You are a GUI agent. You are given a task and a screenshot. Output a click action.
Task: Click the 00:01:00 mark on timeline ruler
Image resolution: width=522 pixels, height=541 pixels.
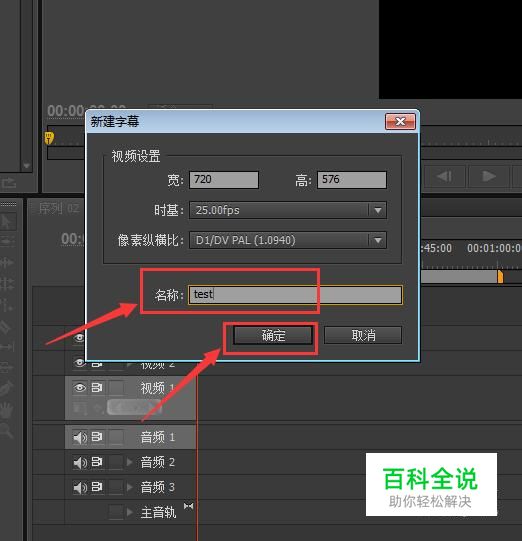494,248
